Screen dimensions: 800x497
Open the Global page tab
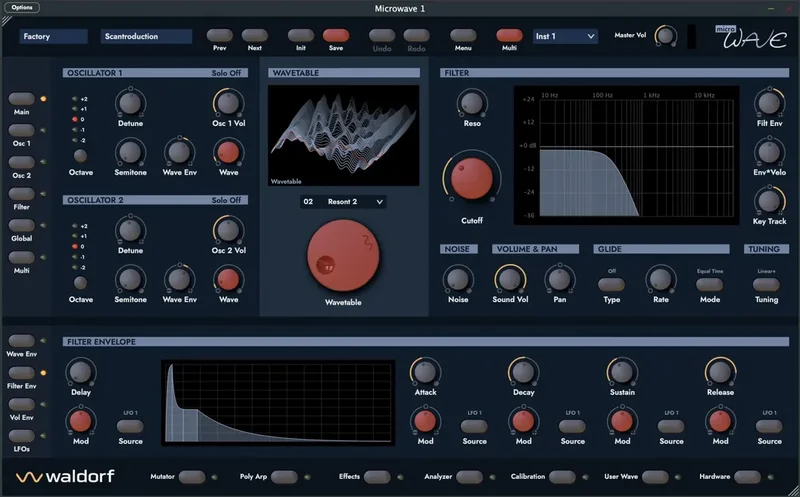click(x=21, y=225)
